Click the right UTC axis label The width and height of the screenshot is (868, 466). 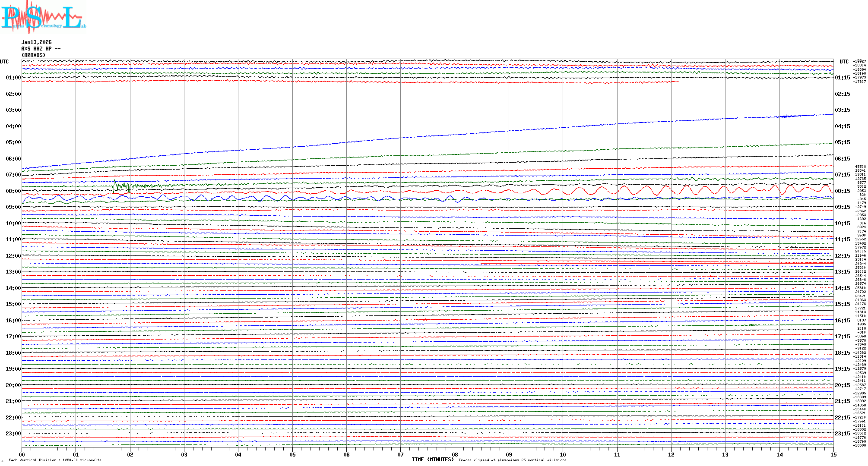[844, 62]
